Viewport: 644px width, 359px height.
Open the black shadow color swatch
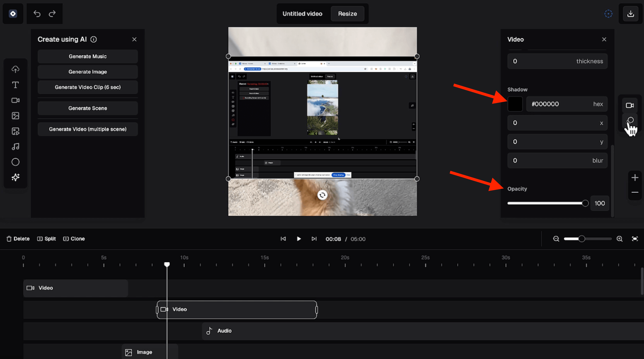(x=515, y=104)
